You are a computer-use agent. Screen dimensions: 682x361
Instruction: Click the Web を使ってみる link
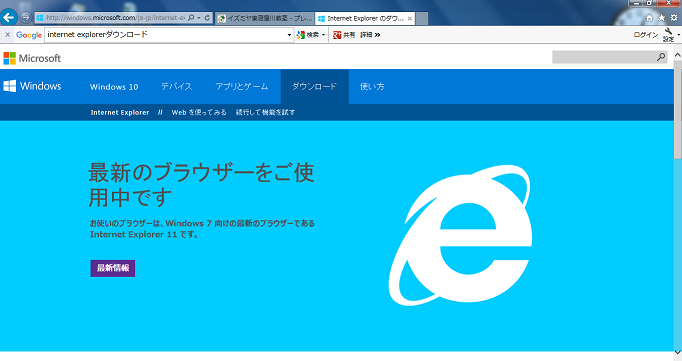pyautogui.click(x=199, y=112)
